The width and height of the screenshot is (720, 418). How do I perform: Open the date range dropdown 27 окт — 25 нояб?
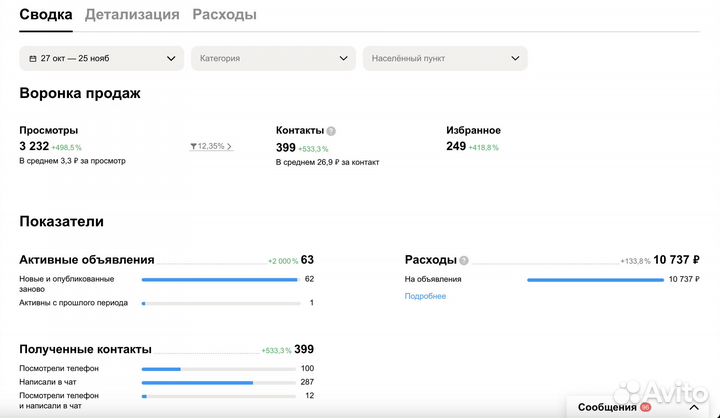tap(101, 58)
